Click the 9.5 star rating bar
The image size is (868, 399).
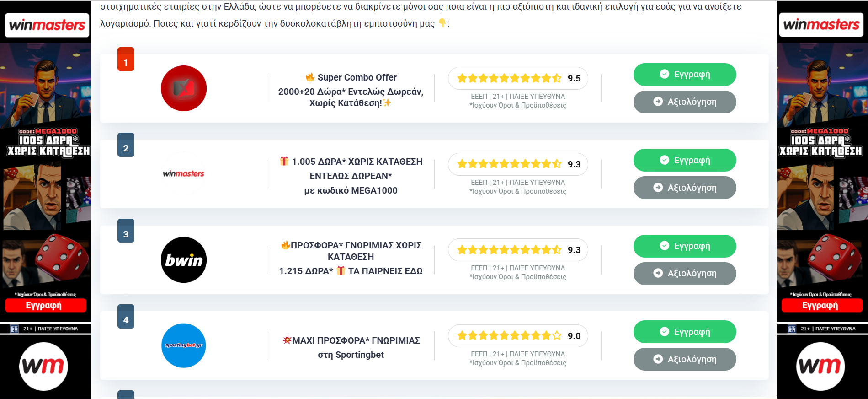tap(518, 78)
